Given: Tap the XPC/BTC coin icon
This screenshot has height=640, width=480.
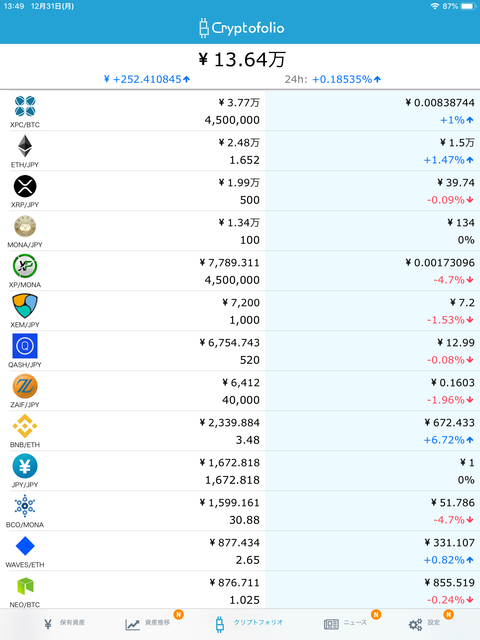Looking at the screenshot, I should pos(25,106).
